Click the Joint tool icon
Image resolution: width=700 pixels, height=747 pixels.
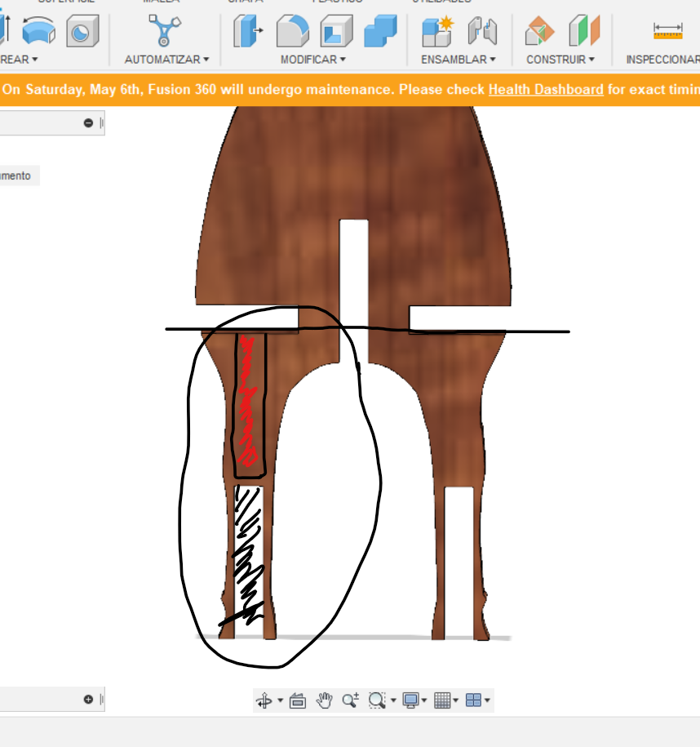(482, 31)
